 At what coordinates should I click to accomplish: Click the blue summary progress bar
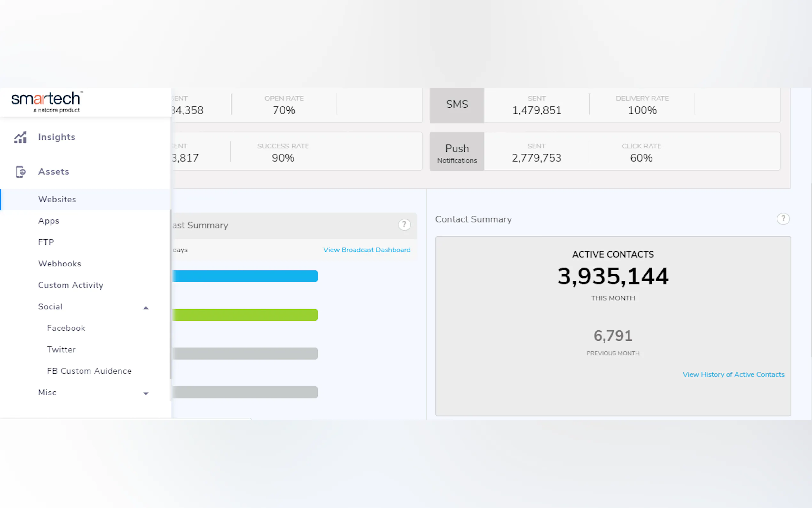coord(245,276)
